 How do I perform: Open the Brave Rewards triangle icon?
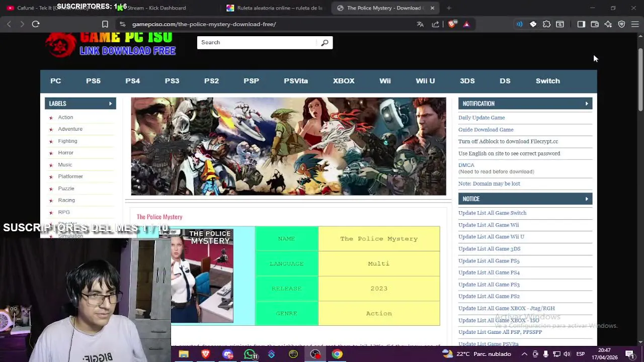(x=466, y=24)
